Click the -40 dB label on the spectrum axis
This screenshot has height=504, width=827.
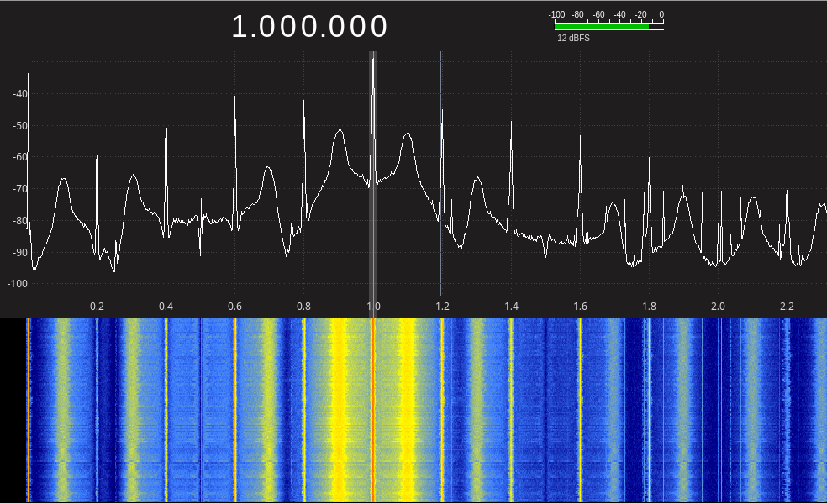click(20, 94)
